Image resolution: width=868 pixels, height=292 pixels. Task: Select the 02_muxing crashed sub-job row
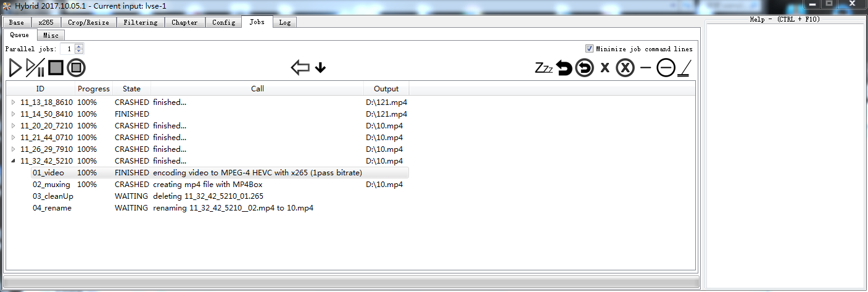click(220, 185)
